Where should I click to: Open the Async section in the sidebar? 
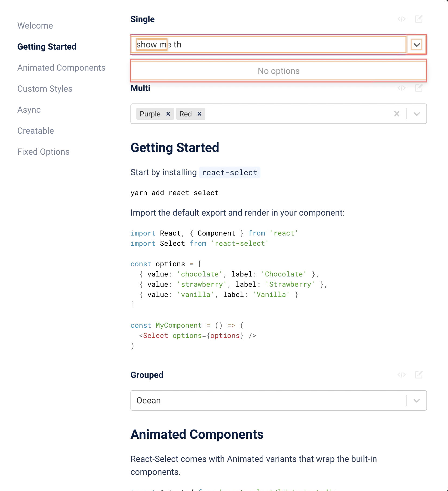(x=29, y=110)
